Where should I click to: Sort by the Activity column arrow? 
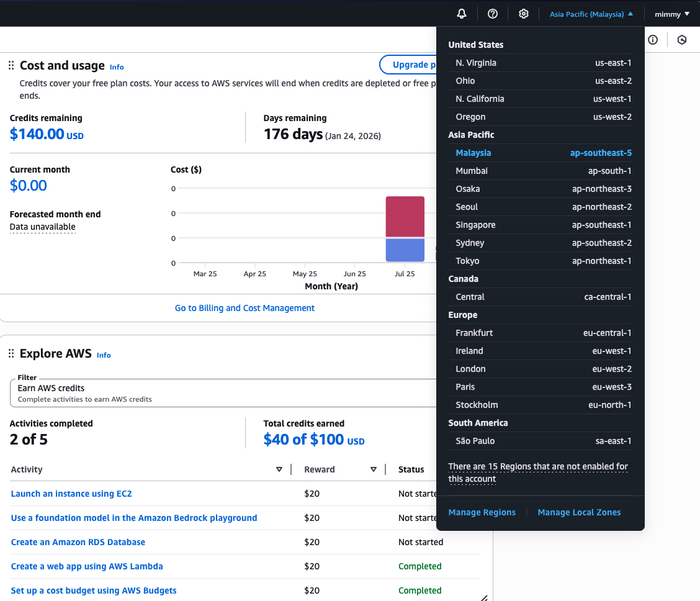pos(279,469)
